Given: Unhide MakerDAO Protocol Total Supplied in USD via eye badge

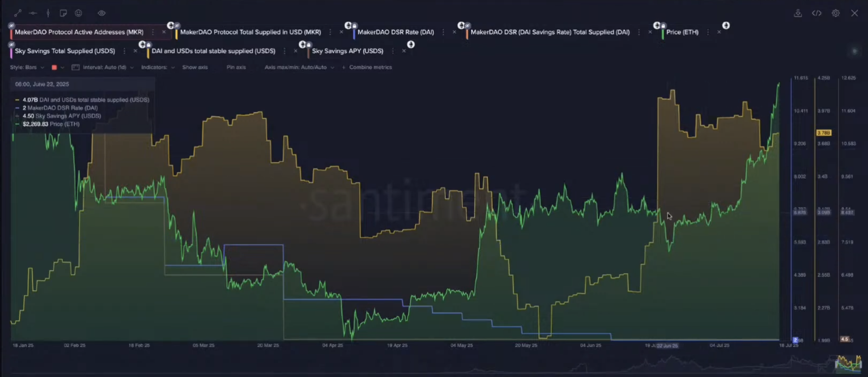Looking at the screenshot, I should [177, 26].
